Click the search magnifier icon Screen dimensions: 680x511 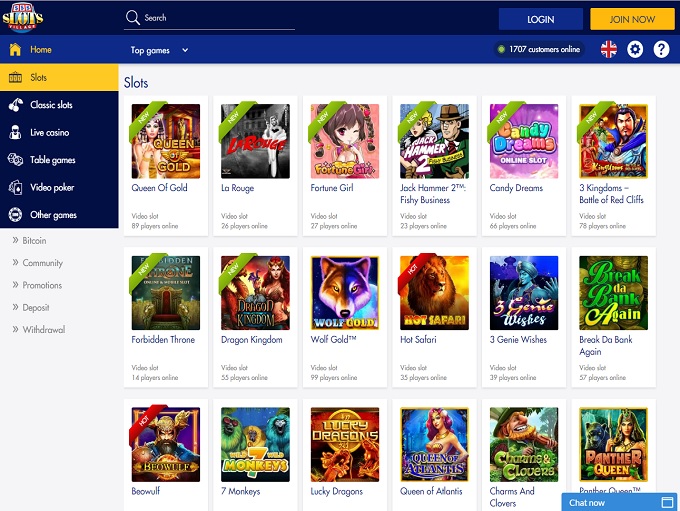click(x=132, y=18)
